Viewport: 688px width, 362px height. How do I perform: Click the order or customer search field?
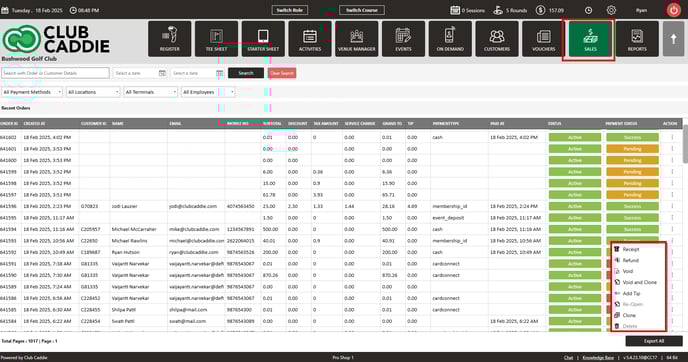(x=55, y=73)
